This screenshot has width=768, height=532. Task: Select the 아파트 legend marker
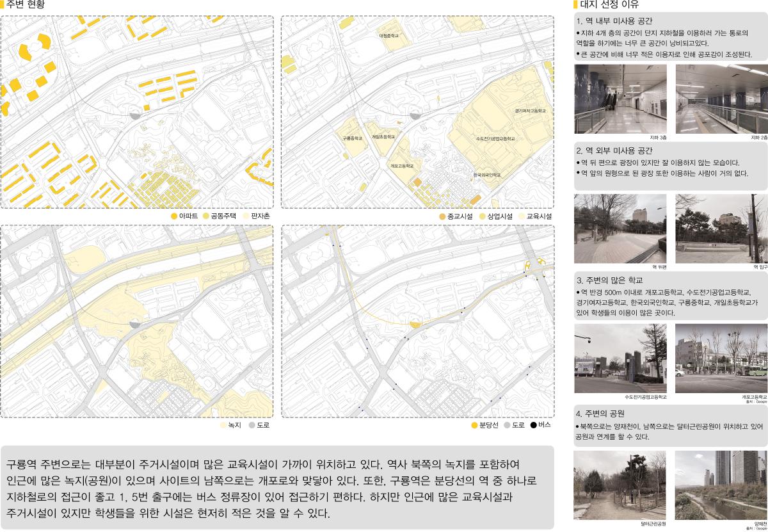click(174, 216)
